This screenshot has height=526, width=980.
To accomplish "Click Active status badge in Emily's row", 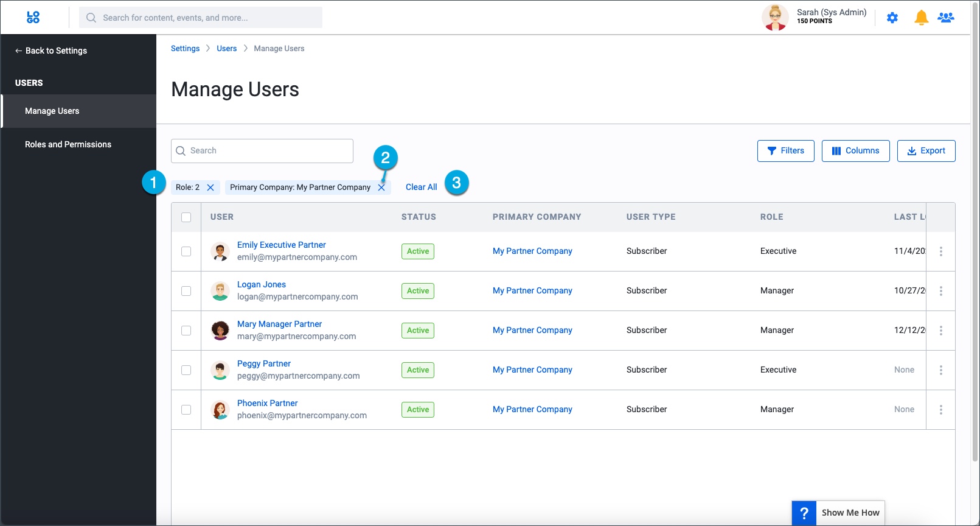I will coord(418,251).
